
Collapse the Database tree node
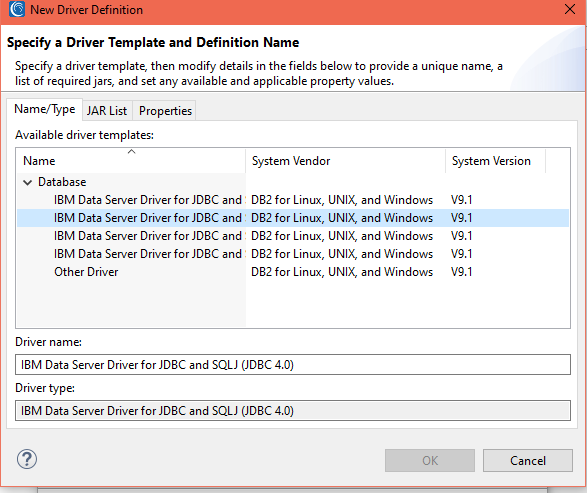pos(27,182)
